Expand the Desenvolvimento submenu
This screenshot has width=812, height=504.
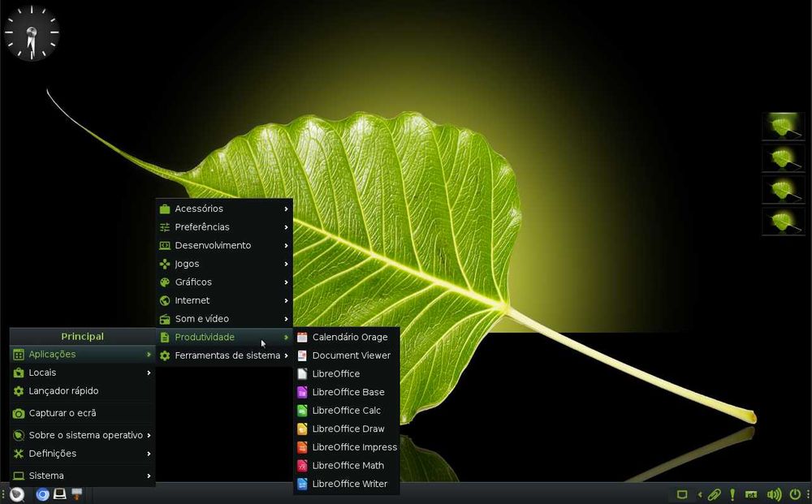pyautogui.click(x=224, y=245)
